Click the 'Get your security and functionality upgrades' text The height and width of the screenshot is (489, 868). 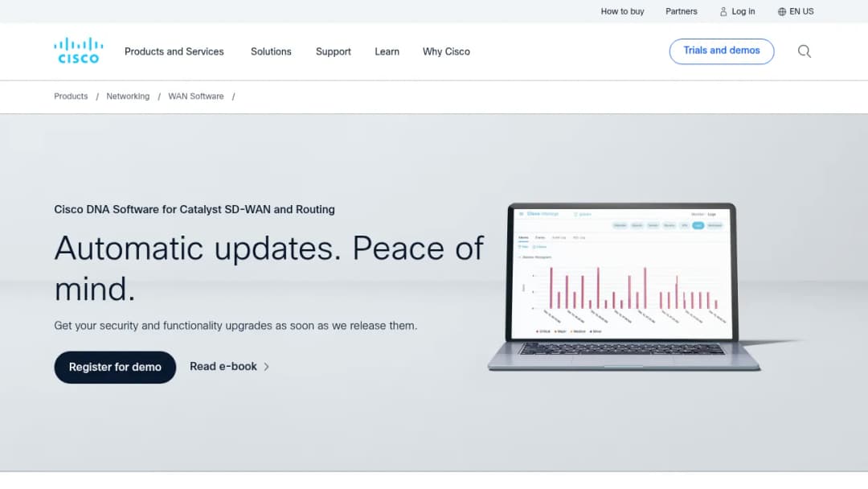click(235, 326)
